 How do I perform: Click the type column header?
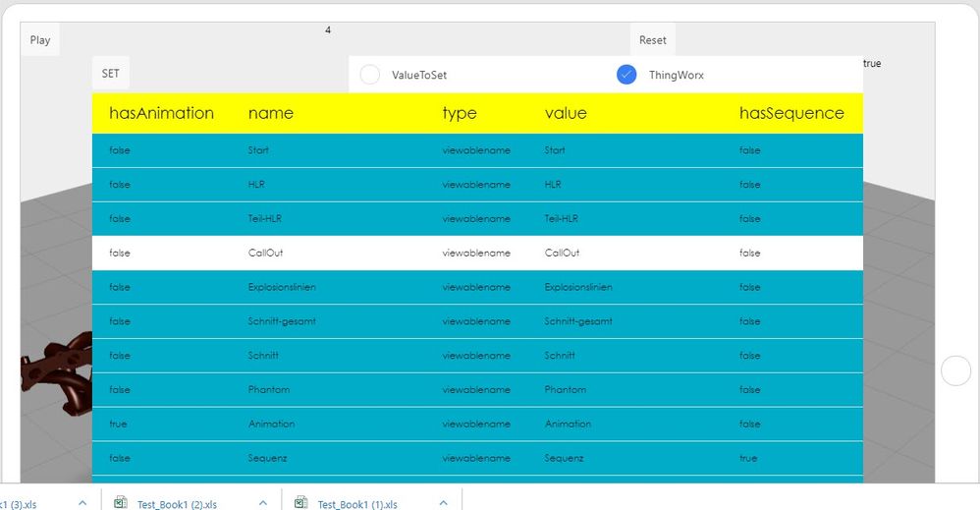[460, 113]
